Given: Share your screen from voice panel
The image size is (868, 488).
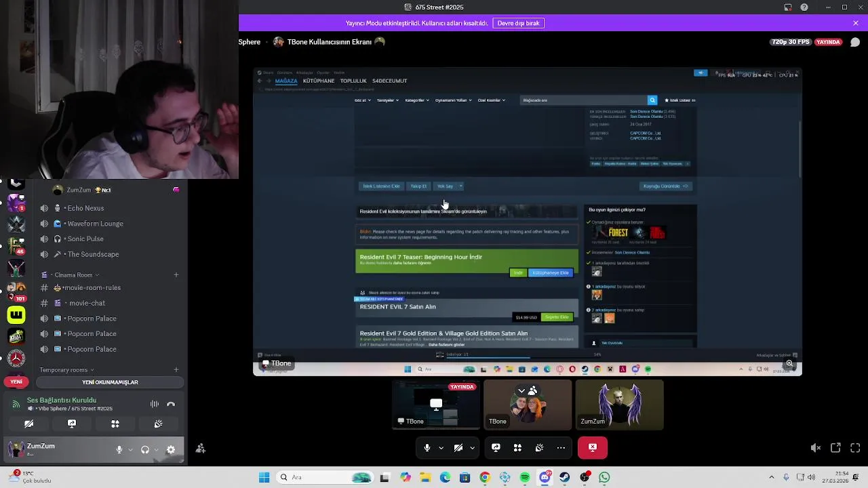Looking at the screenshot, I should [72, 424].
